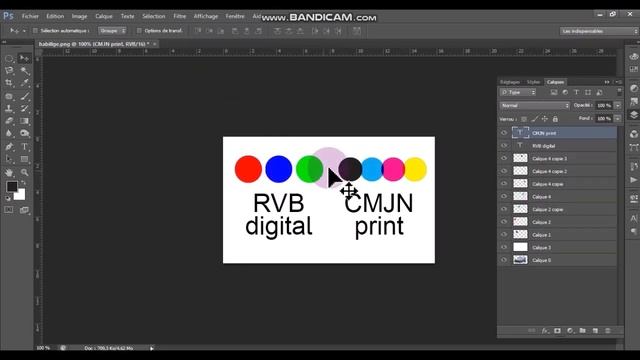Filter layers by pixel layers icon
Viewport: 640px width, 360px height.
click(554, 93)
